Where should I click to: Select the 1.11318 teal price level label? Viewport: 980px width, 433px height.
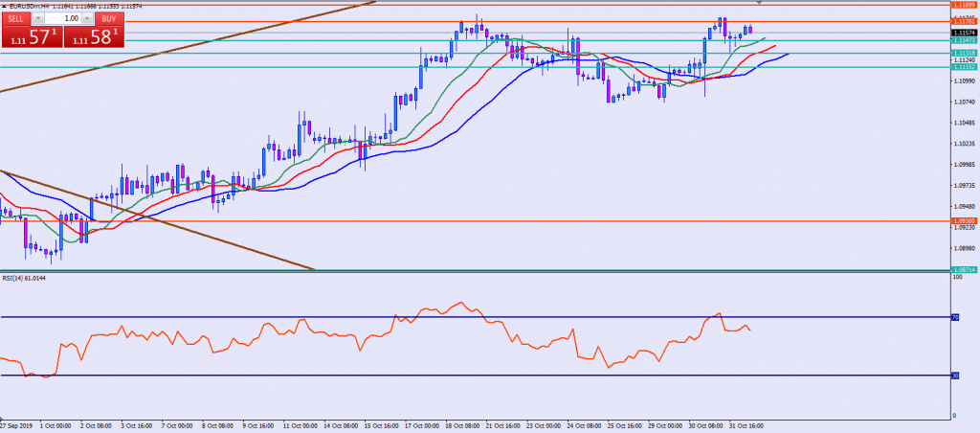[964, 54]
